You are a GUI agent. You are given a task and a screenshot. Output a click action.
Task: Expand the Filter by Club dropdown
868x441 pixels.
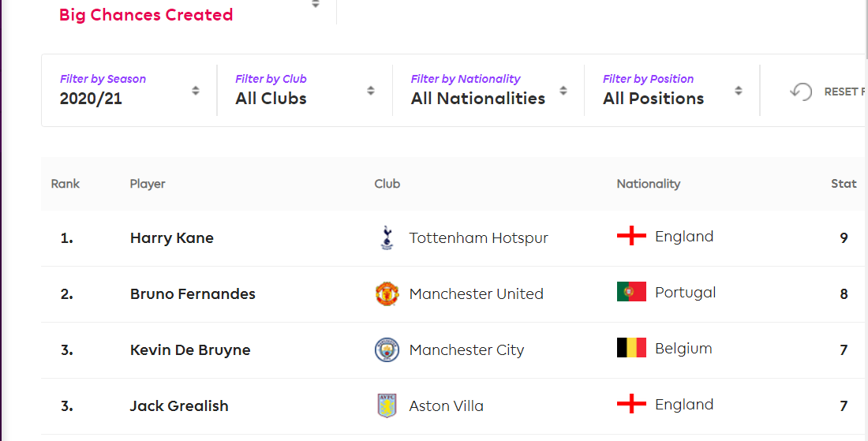tap(305, 90)
